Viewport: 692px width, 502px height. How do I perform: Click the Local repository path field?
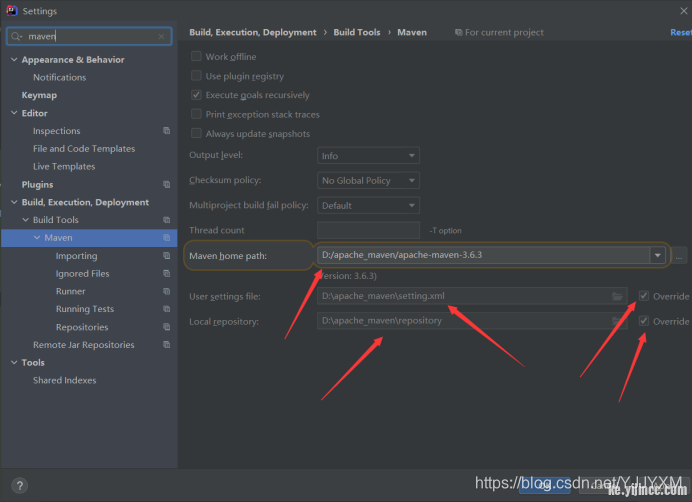tap(472, 321)
